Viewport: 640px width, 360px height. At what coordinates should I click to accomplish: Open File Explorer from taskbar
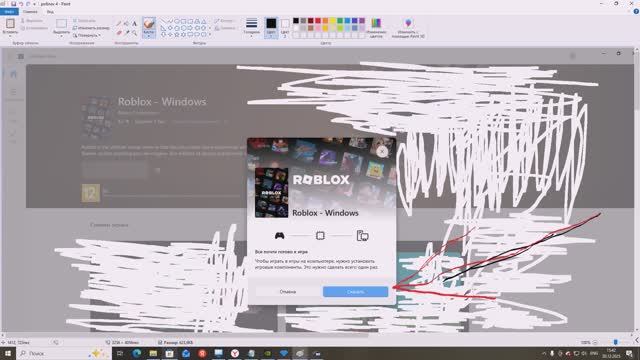(153, 353)
